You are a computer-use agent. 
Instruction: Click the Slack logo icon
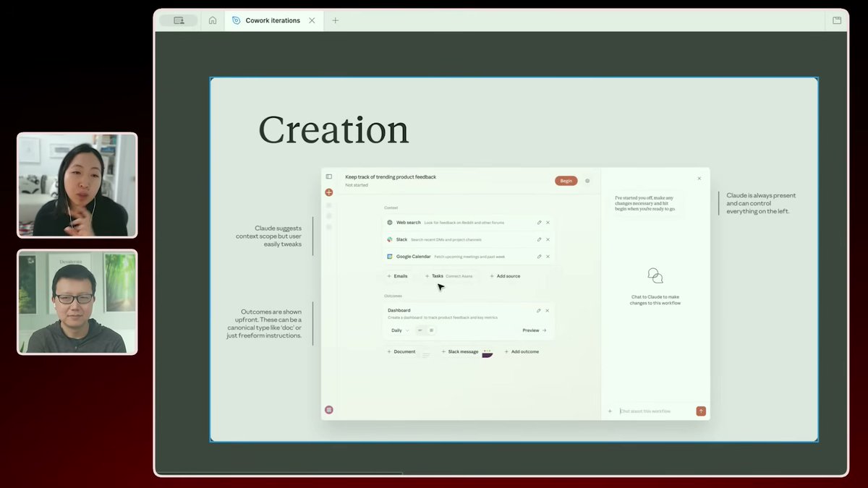tap(390, 239)
